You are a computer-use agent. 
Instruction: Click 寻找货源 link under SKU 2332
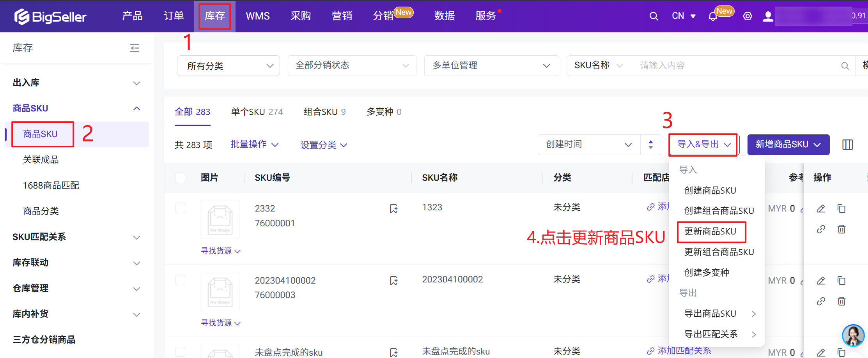(220, 251)
